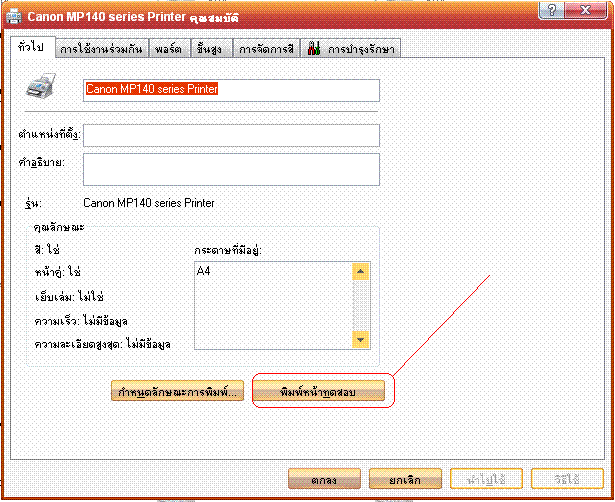Click the สี: ใช่ color feature text
The height and width of the screenshot is (502, 615).
47,249
